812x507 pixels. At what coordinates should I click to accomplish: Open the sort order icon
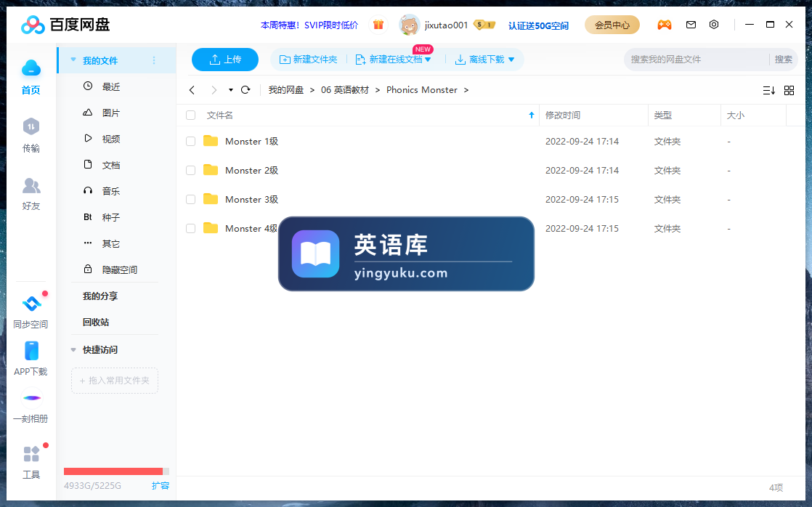769,91
